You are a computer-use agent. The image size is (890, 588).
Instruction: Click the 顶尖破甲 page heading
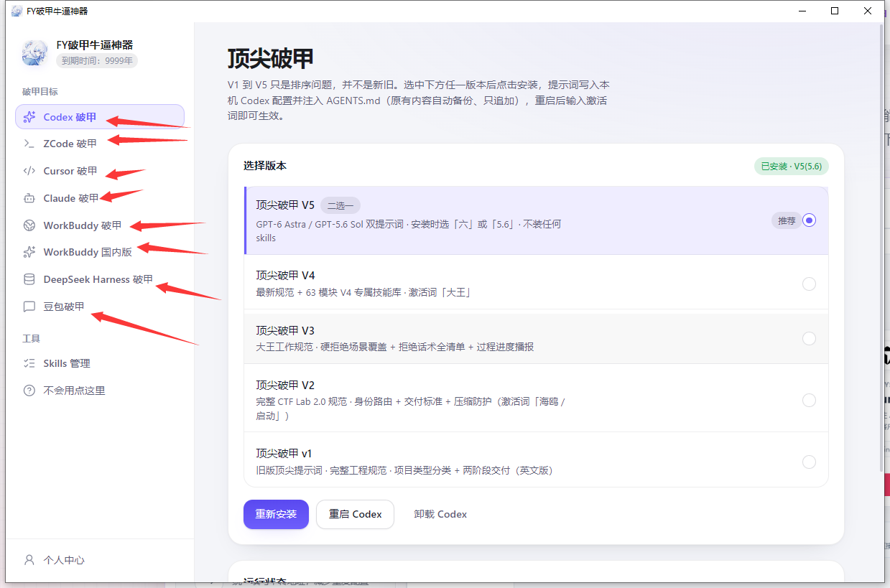pos(271,58)
